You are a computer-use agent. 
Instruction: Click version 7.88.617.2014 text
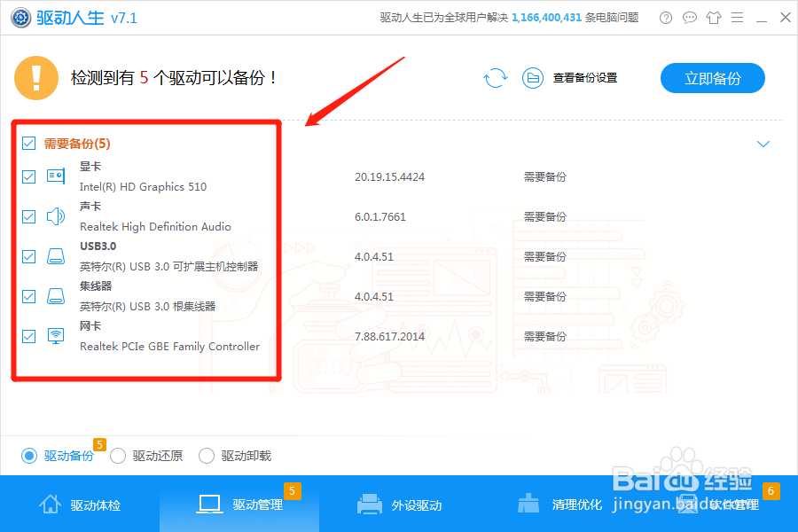[x=389, y=337]
